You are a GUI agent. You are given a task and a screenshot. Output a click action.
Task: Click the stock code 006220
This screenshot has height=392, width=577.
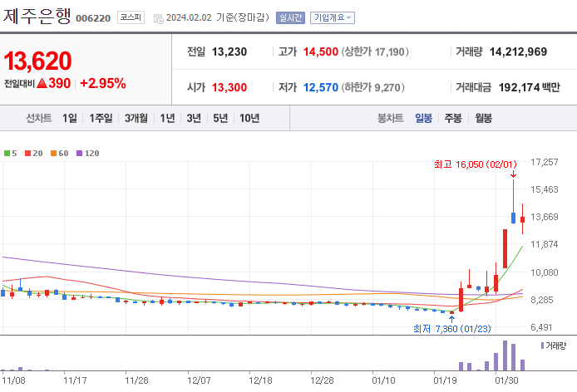pos(93,18)
